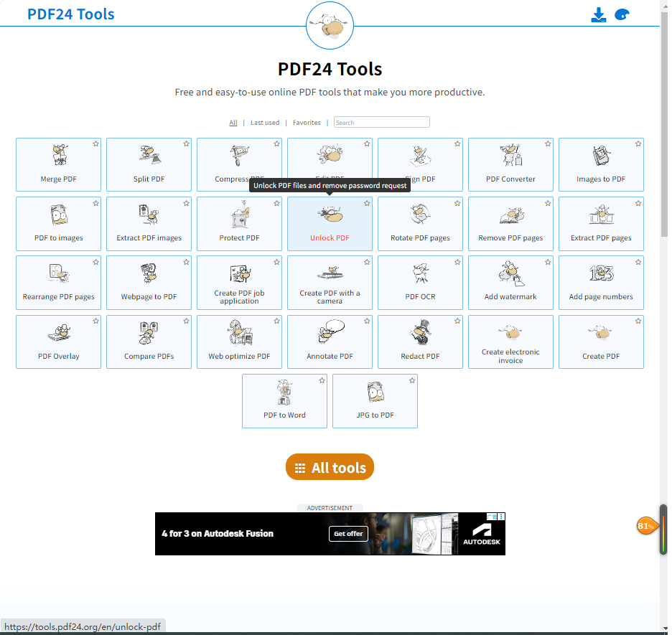Viewport: 672px width, 635px height.
Task: Toggle favorite star on Images to PDF
Action: [x=638, y=144]
